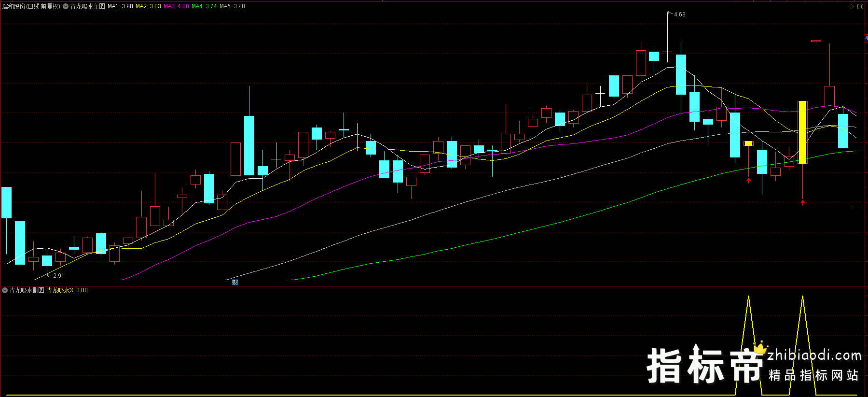The image size is (868, 397).
Task: Open the 财 financial marker on the chart
Action: point(235,283)
